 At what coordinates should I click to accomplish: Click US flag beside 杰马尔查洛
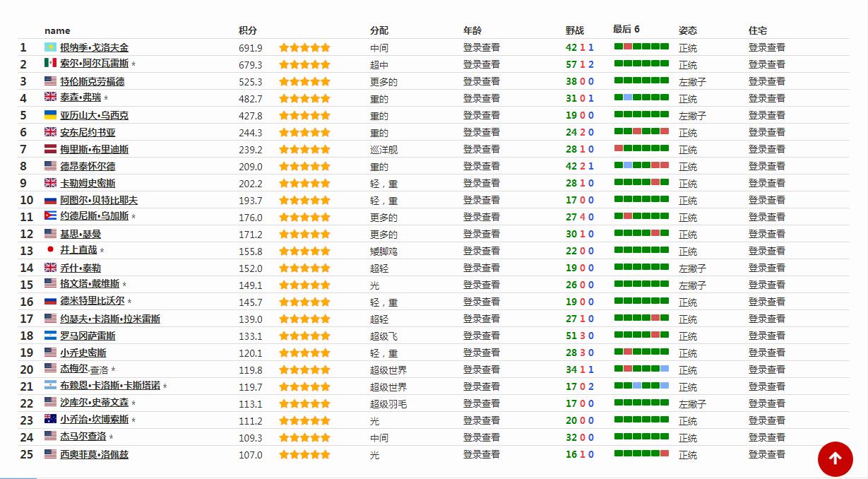click(x=50, y=437)
